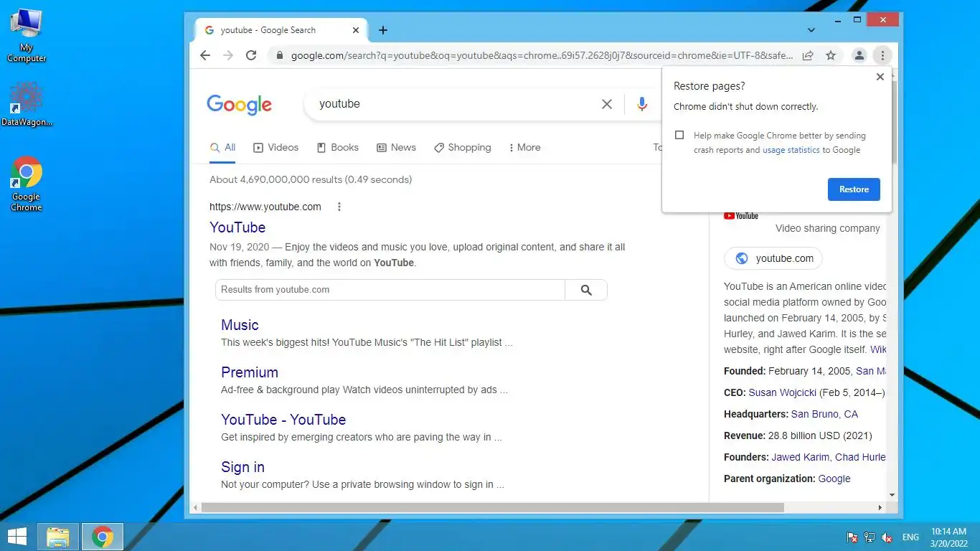Viewport: 980px width, 551px height.
Task: Start voice search with the microphone
Action: tap(642, 104)
